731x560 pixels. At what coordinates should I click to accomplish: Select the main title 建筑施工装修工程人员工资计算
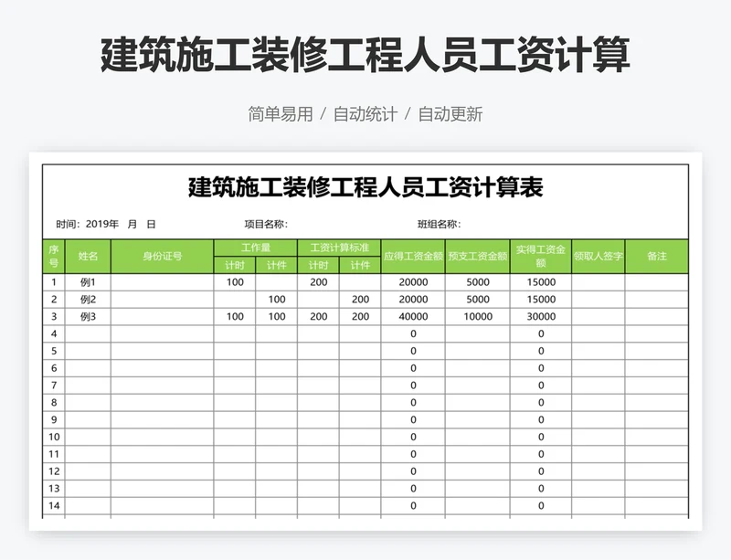coord(365,55)
